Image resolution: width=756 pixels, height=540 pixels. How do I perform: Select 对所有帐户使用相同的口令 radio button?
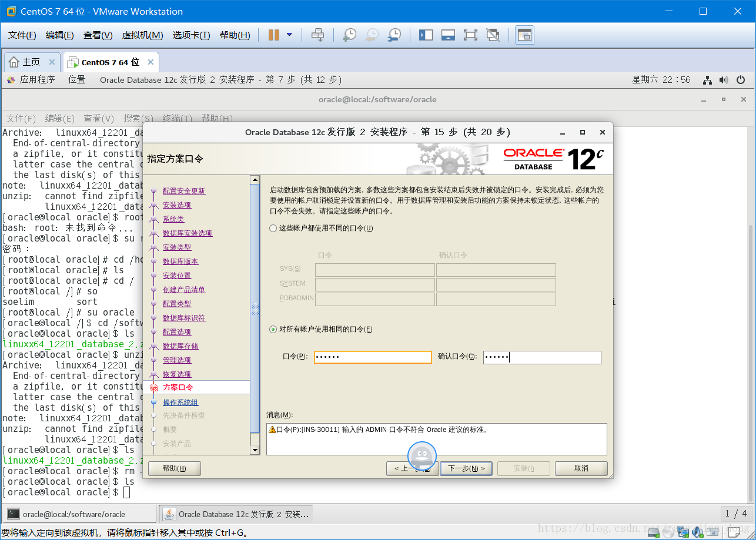273,329
